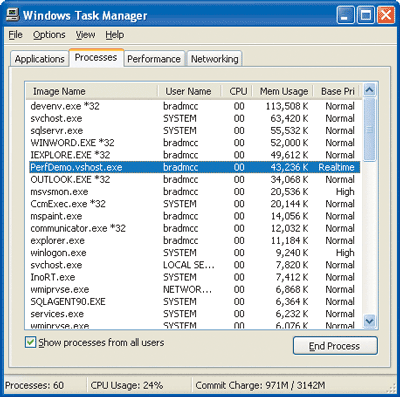The image size is (400, 397).
Task: Click the CPU Usage: 24% status entry
Action: pos(127,385)
